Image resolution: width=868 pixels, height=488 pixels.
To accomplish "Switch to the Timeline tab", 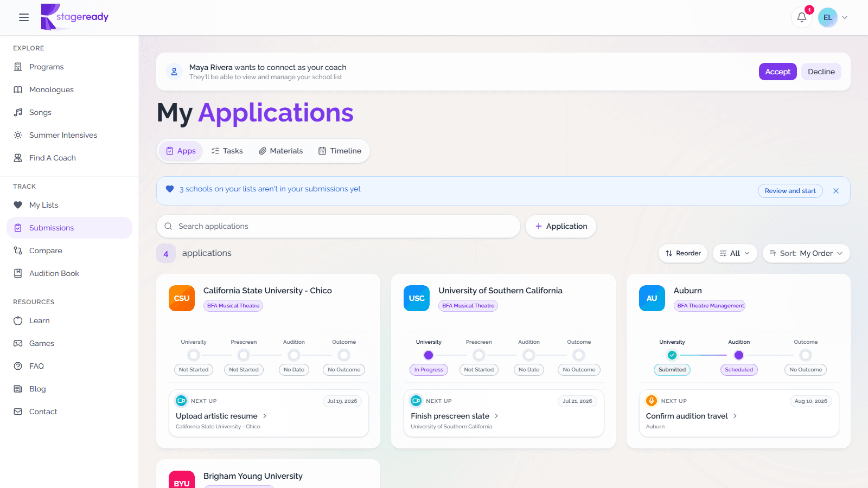I will (x=340, y=151).
